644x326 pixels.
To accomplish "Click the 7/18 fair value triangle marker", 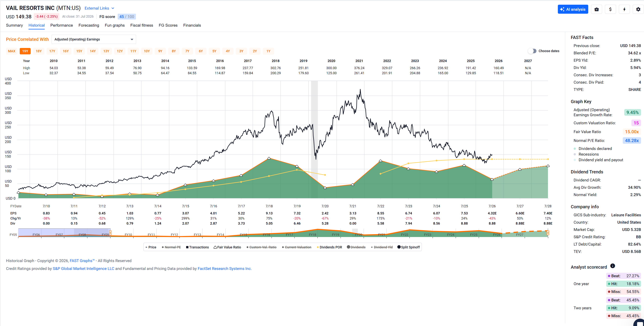I will 269,158.
